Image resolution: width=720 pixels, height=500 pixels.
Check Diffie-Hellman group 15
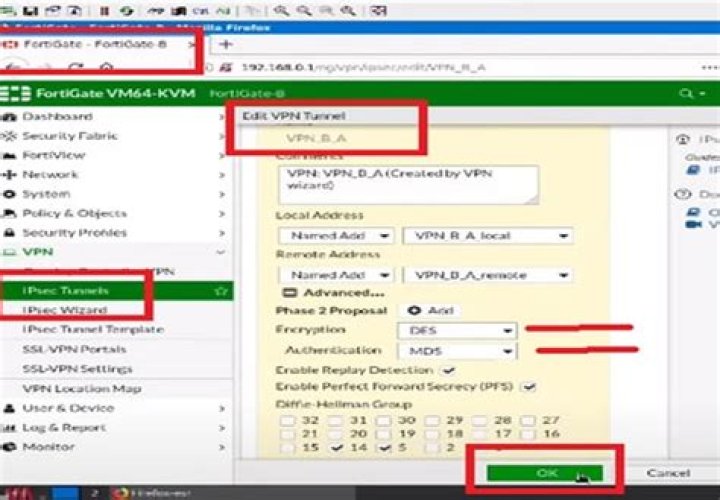click(x=287, y=448)
